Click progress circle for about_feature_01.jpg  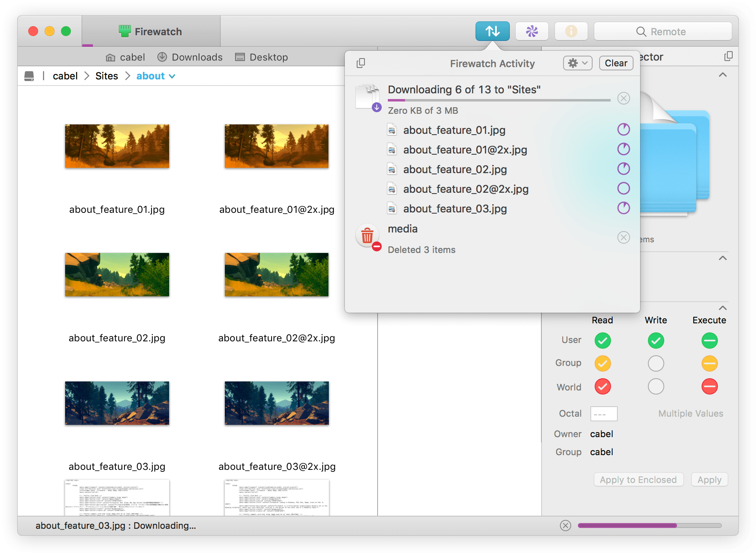(623, 130)
